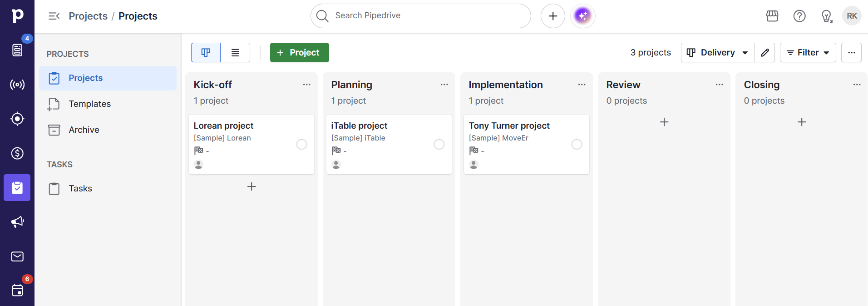
Task: Mark iTable project status circle
Action: tap(439, 144)
